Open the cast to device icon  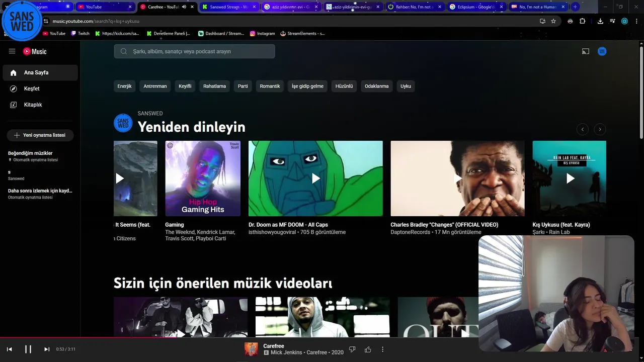click(x=586, y=51)
